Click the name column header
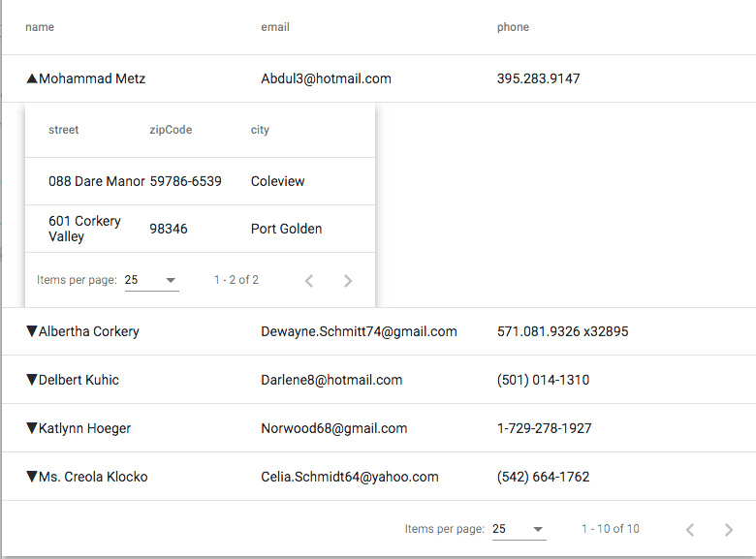Screen dimensions: 756x559 coord(40,27)
